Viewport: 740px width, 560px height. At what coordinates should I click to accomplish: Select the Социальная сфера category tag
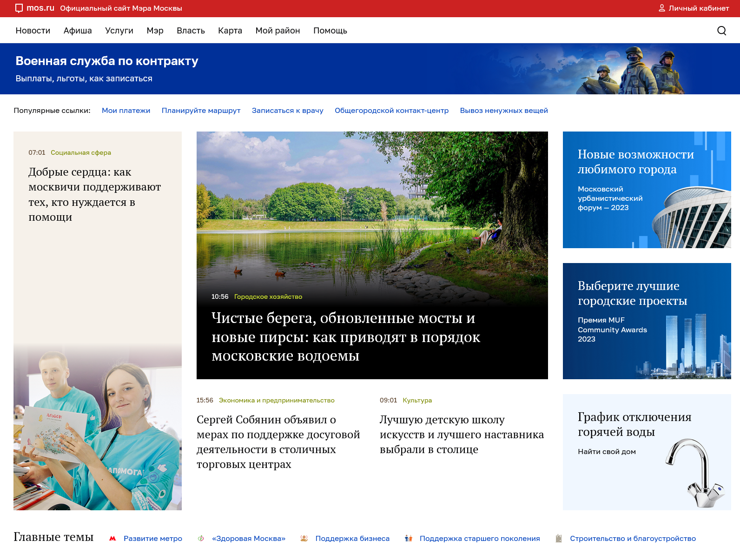[x=81, y=152]
